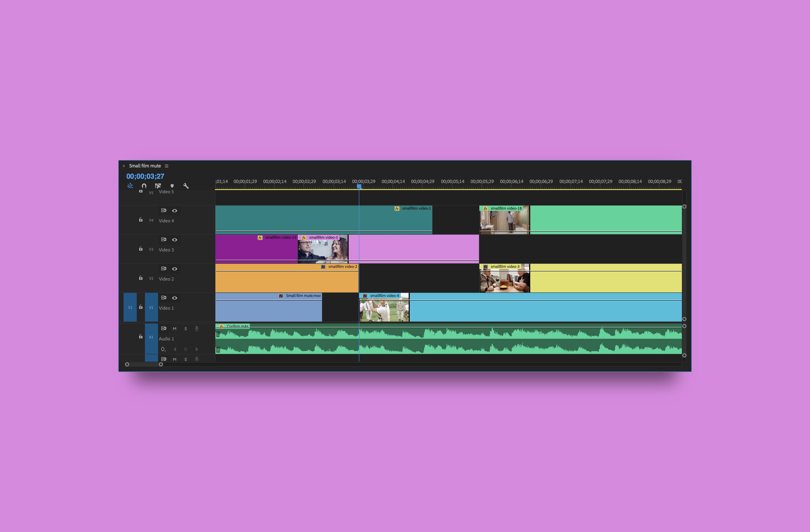Select the smallfilm video-5 clip

(323, 249)
